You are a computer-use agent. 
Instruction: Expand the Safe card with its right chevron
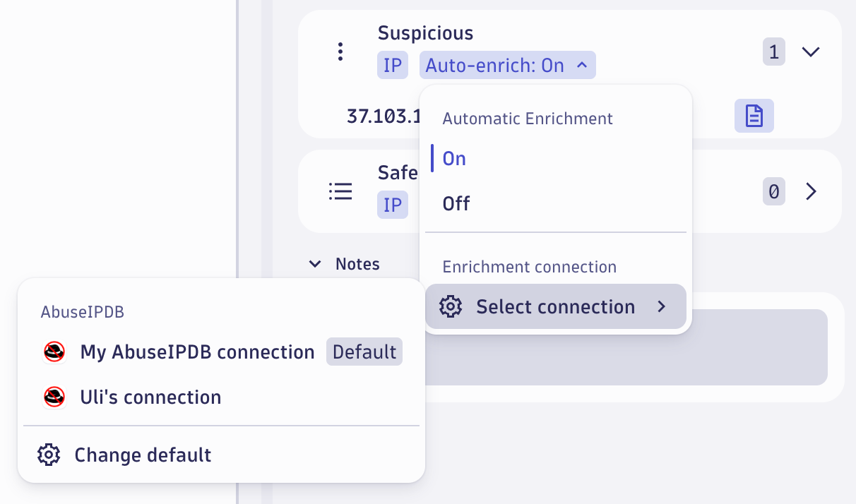[811, 191]
